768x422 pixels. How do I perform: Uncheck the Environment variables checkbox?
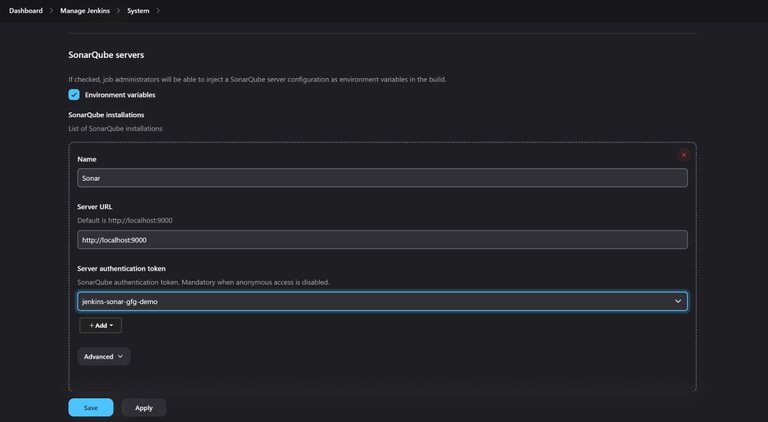tap(74, 95)
